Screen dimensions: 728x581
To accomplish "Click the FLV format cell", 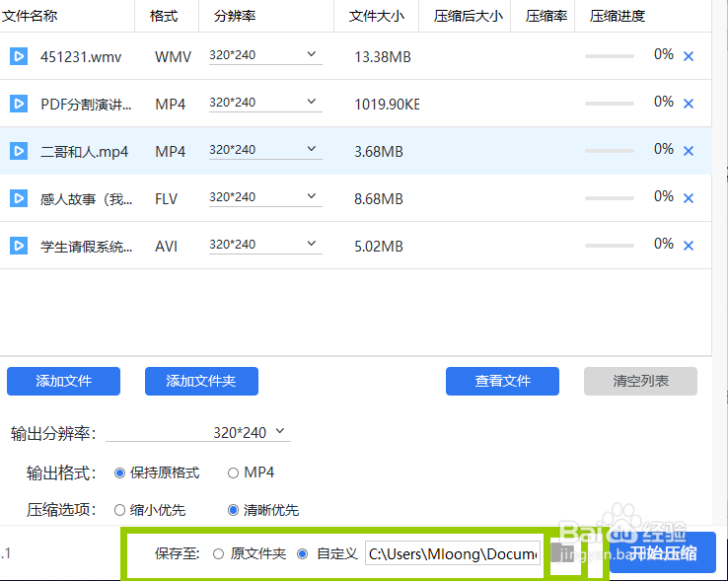I will tap(166, 199).
